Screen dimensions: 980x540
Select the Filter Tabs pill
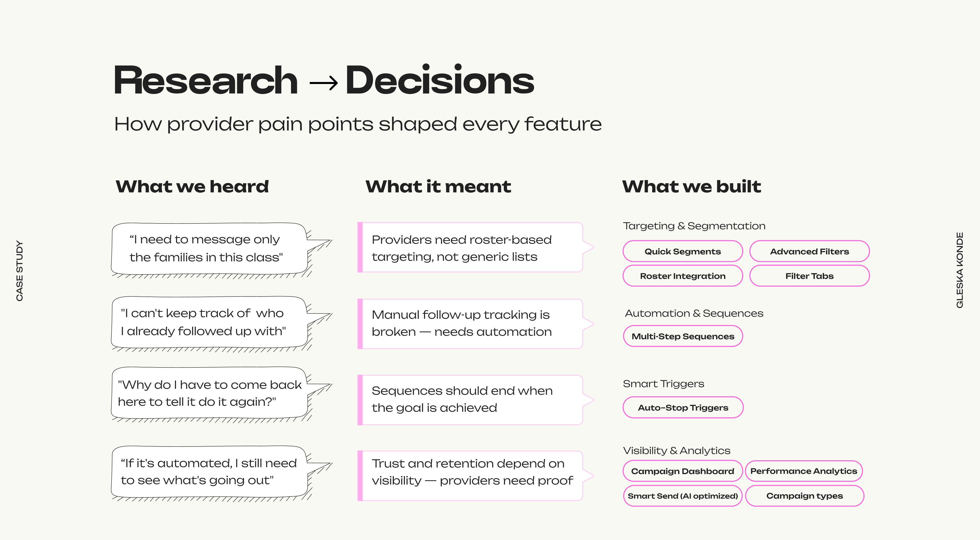point(809,276)
